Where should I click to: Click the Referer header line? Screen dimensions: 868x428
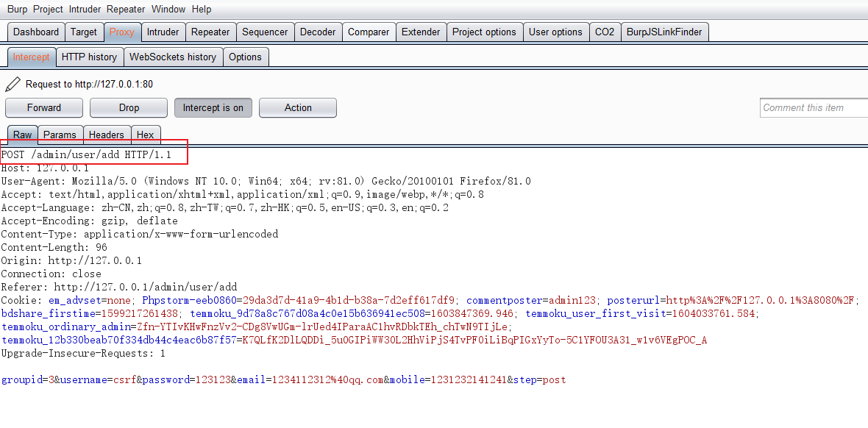119,288
